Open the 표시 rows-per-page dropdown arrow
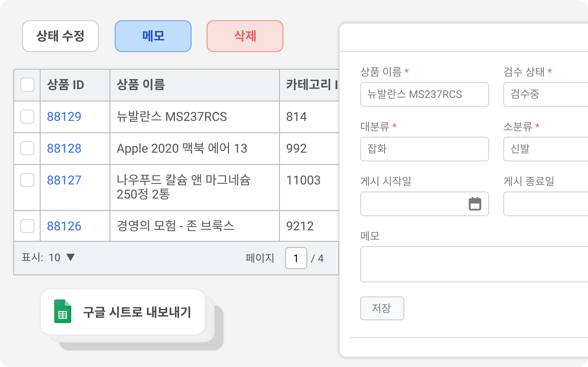This screenshot has height=367, width=588. (x=71, y=257)
